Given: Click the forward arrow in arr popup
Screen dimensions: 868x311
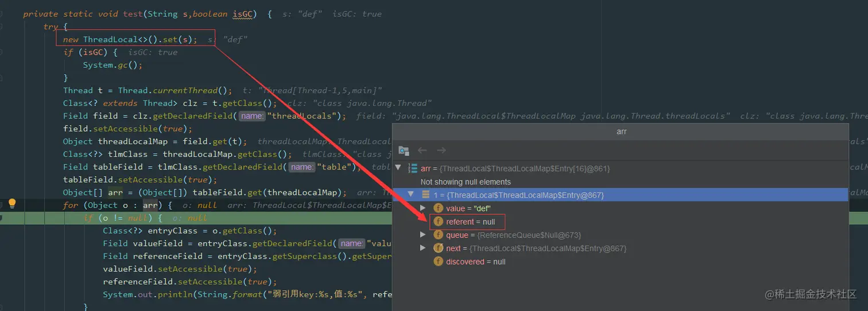Looking at the screenshot, I should click(x=441, y=151).
